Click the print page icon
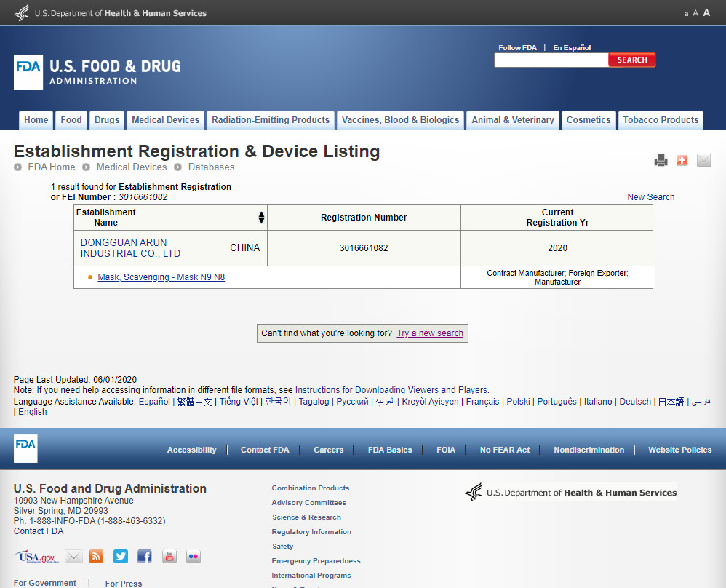 [x=661, y=160]
